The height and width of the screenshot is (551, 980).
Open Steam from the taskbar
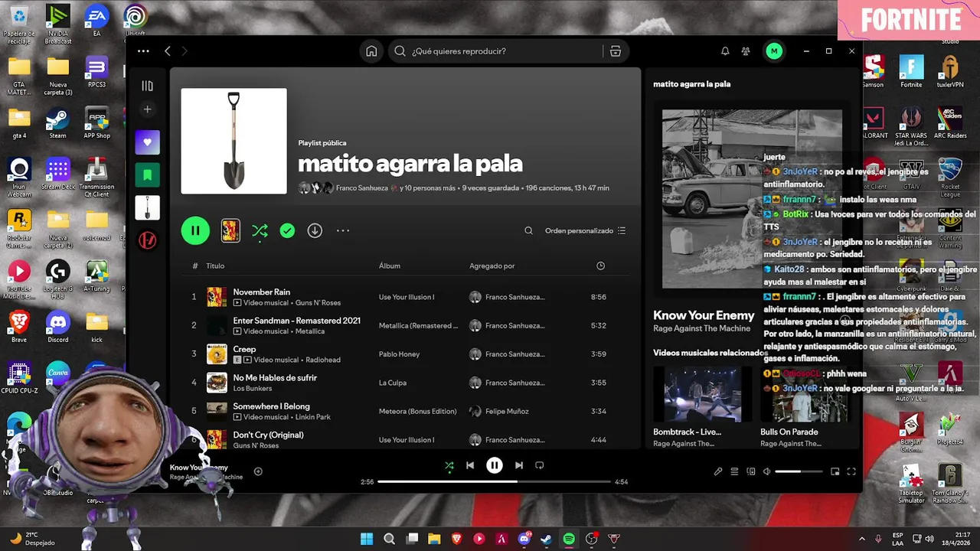pyautogui.click(x=546, y=539)
